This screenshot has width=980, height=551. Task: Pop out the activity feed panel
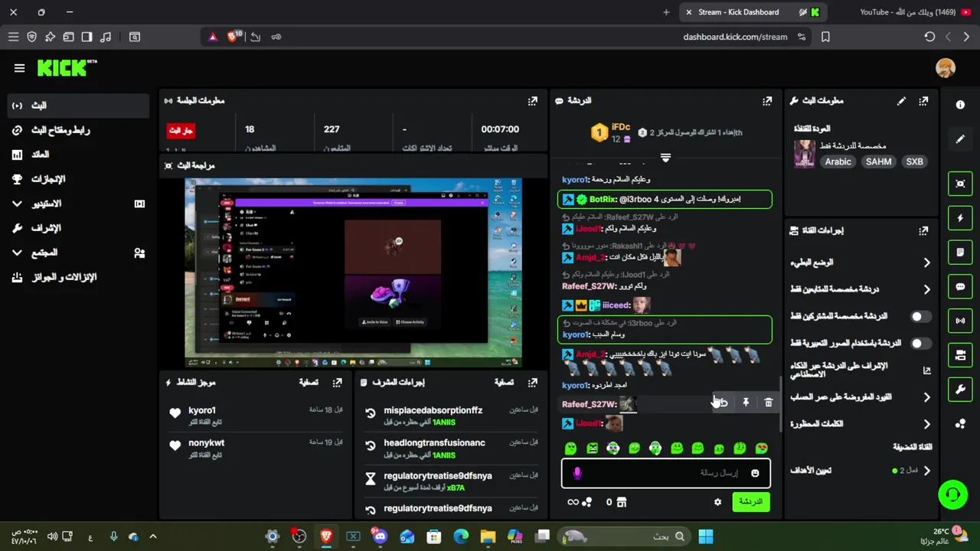tap(337, 382)
